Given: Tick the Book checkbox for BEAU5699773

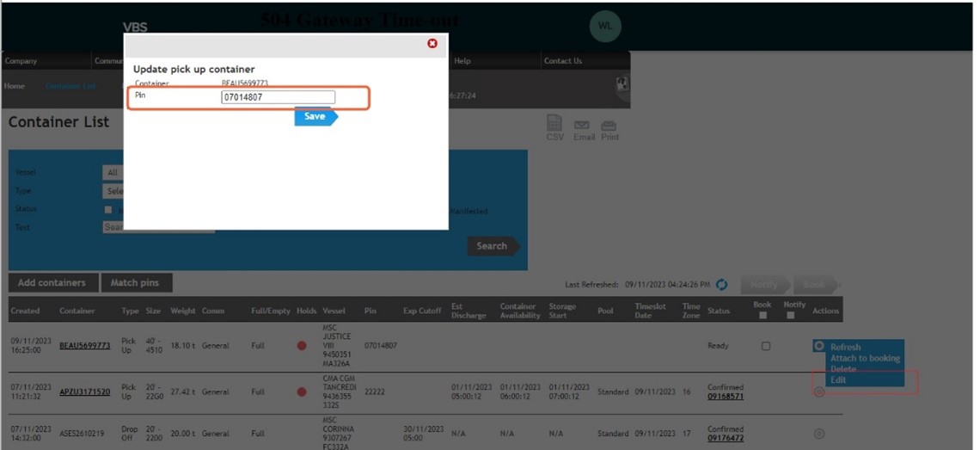Looking at the screenshot, I should (765, 346).
